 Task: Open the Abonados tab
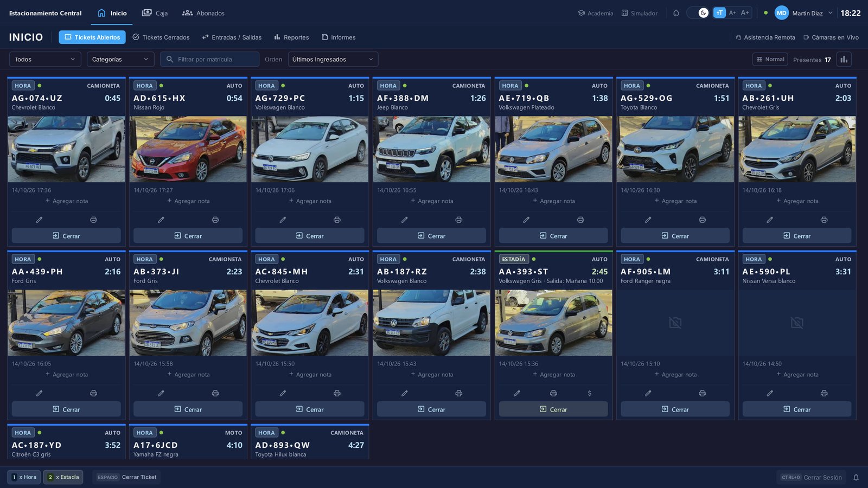[203, 13]
